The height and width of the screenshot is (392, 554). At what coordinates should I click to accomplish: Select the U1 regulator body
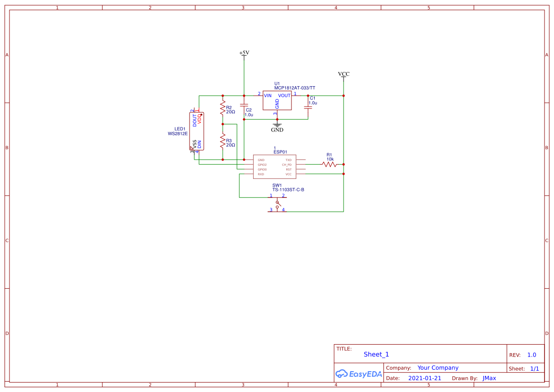277,100
